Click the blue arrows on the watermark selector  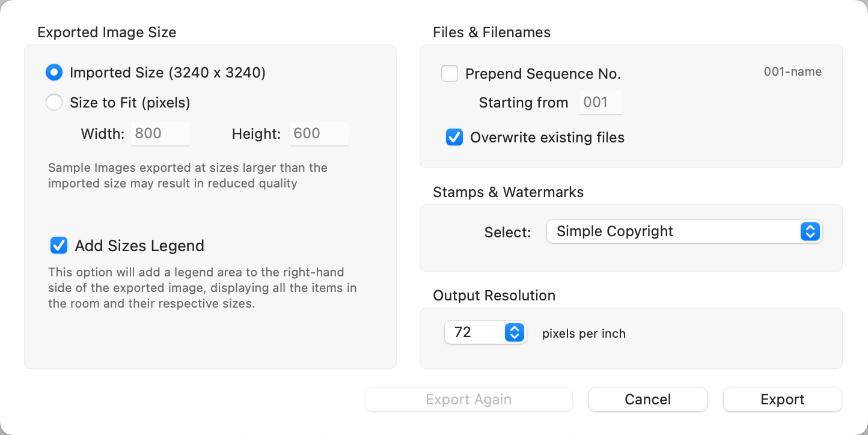tap(810, 231)
